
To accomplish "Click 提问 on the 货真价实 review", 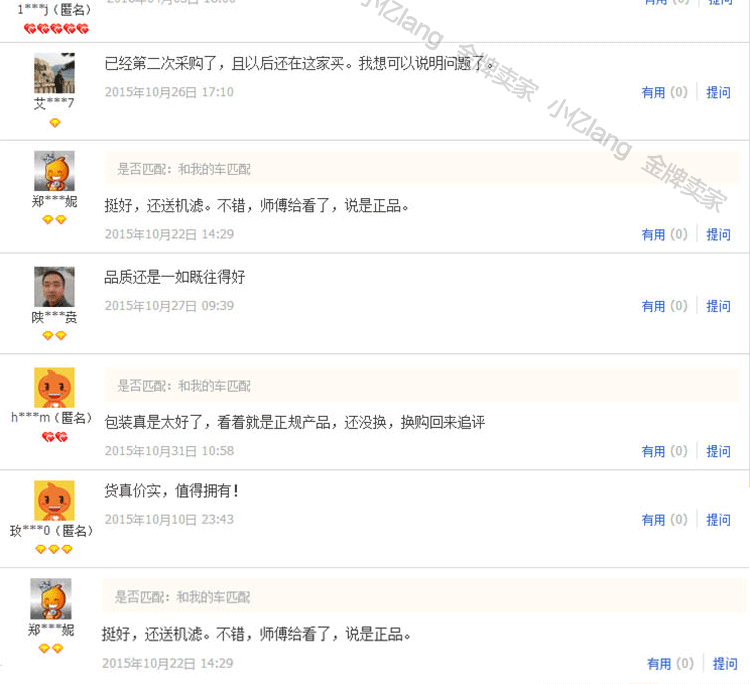I will tap(718, 519).
